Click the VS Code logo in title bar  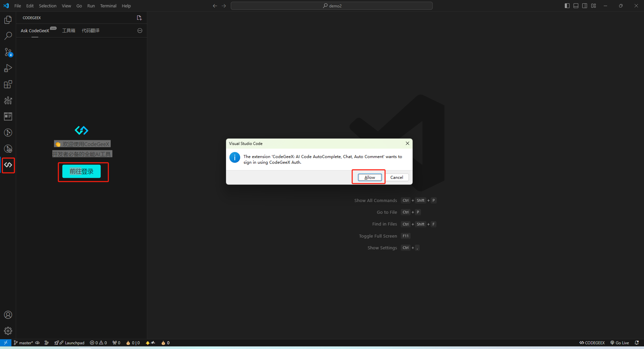coord(6,6)
